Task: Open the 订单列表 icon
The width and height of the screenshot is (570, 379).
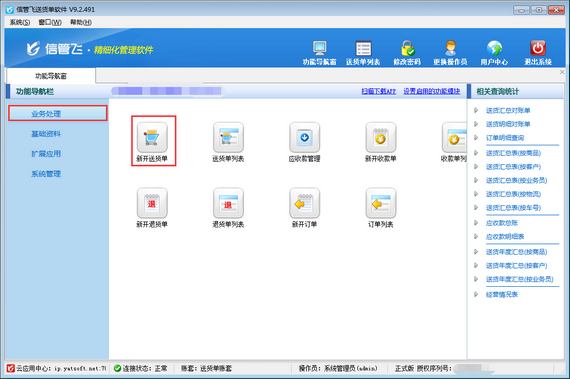Action: coord(381,203)
